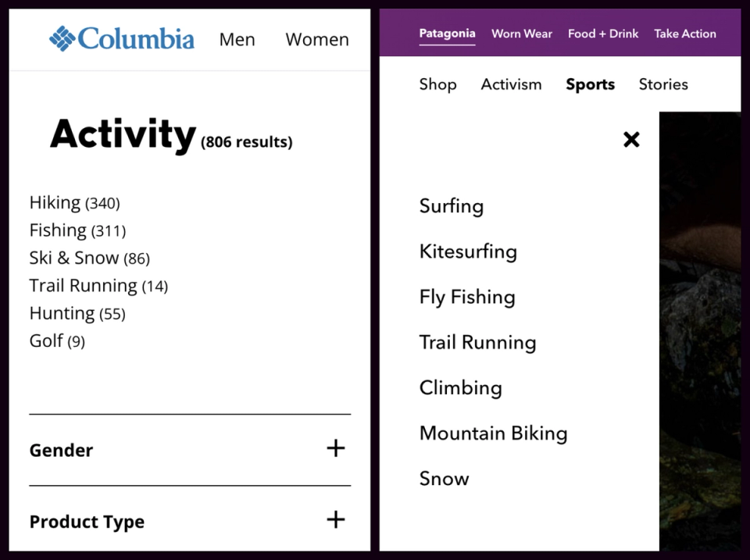The image size is (750, 560).
Task: Open the Women navigation menu
Action: click(316, 39)
